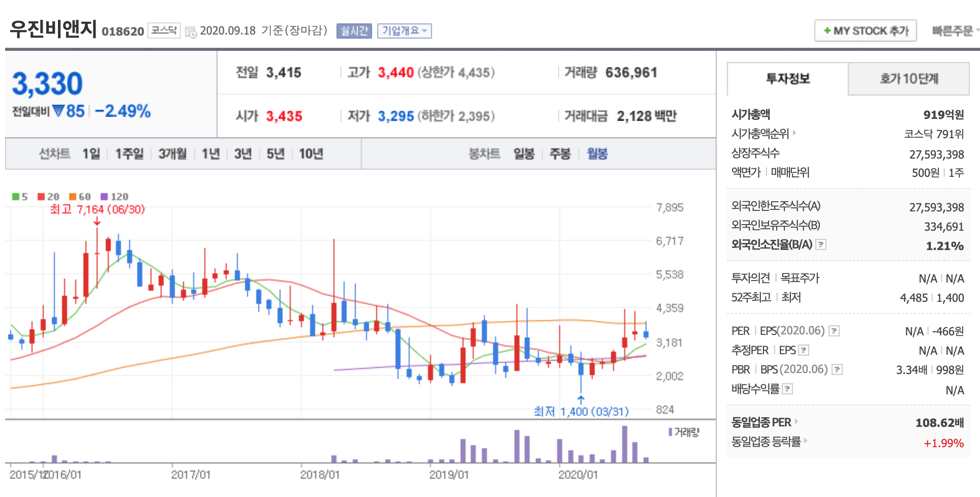
Task: Click the 최저 1,400 (03/31) chart marker
Action: click(x=581, y=411)
